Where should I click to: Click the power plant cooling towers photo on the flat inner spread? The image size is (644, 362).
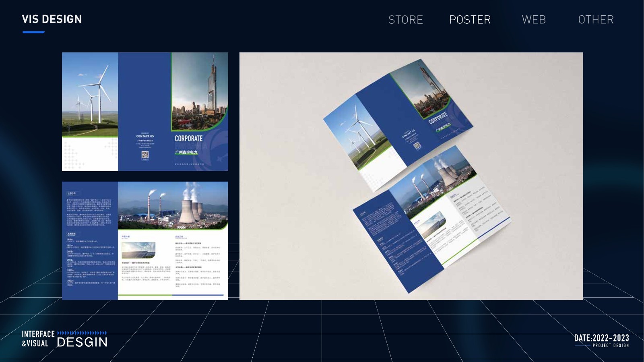point(173,205)
